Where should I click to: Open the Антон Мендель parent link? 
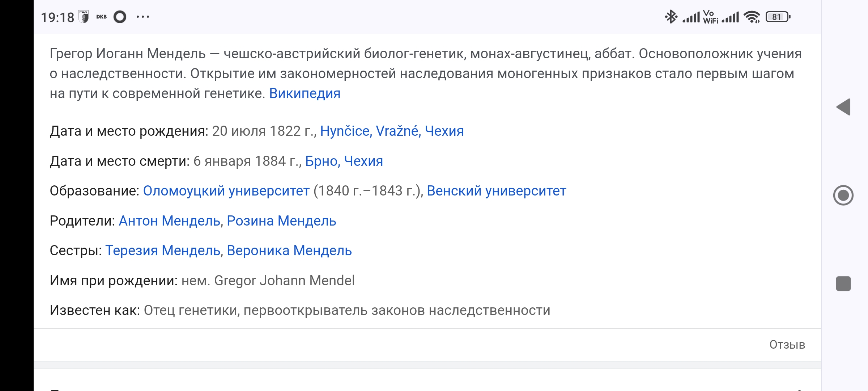coord(169,221)
